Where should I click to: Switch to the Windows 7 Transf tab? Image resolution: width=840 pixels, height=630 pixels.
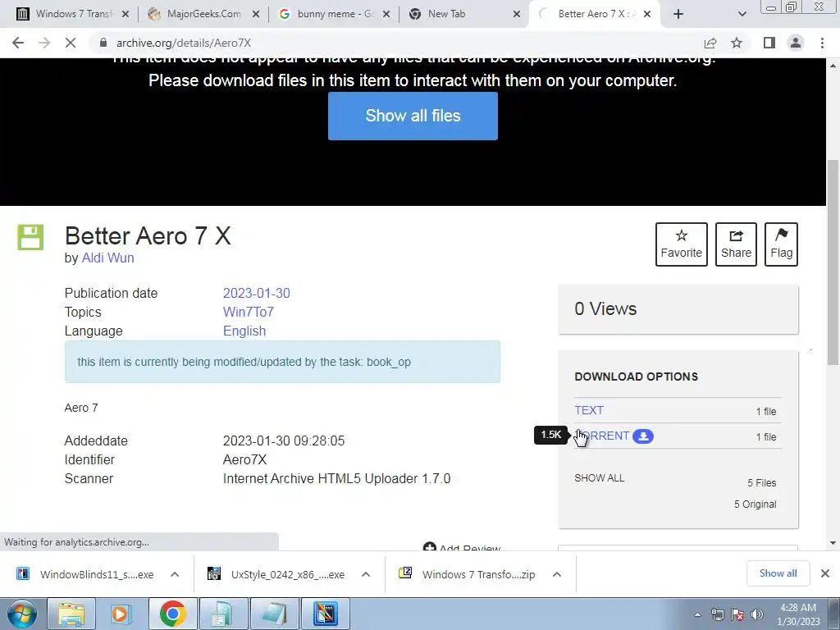73,14
